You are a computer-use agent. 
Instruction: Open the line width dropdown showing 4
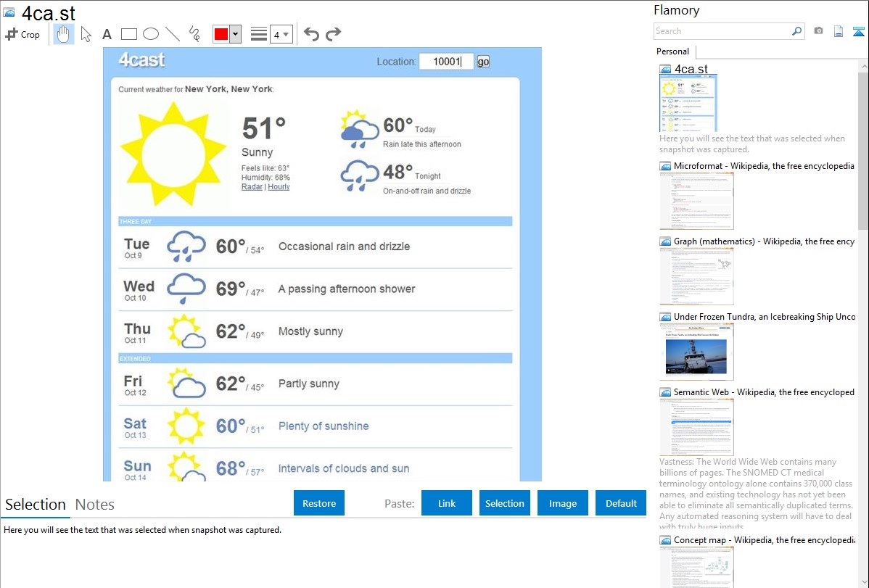coord(281,34)
